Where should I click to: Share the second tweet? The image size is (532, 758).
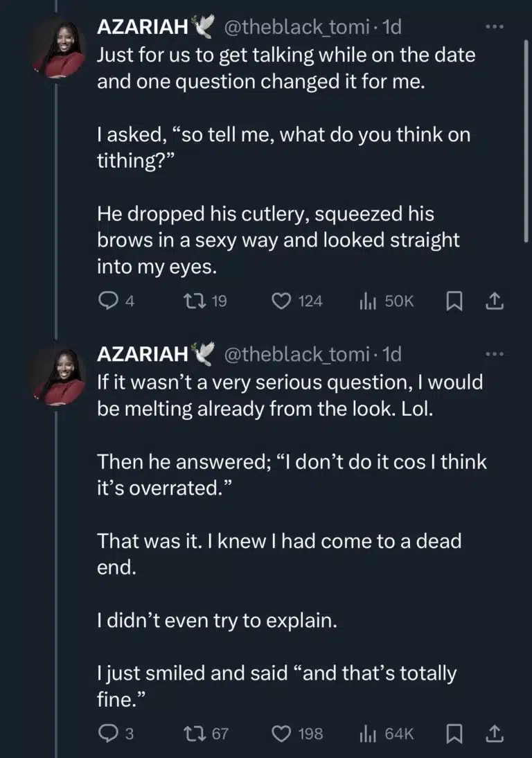pos(495,733)
